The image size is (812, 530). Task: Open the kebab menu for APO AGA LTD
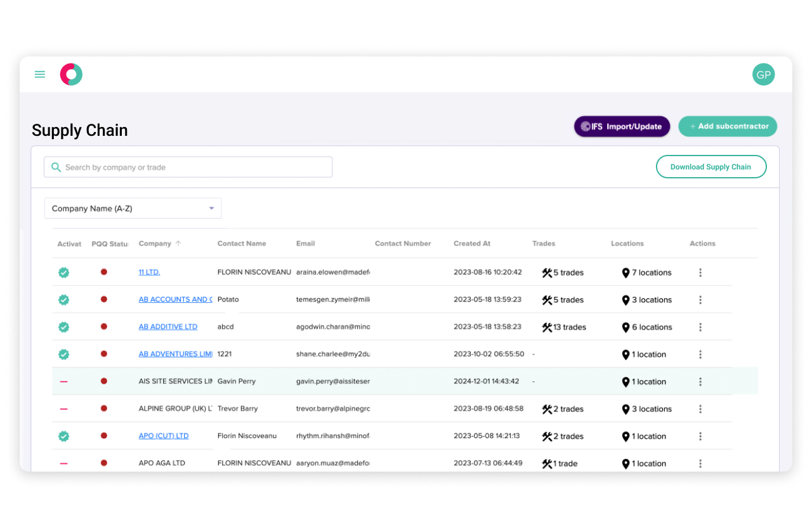point(700,463)
